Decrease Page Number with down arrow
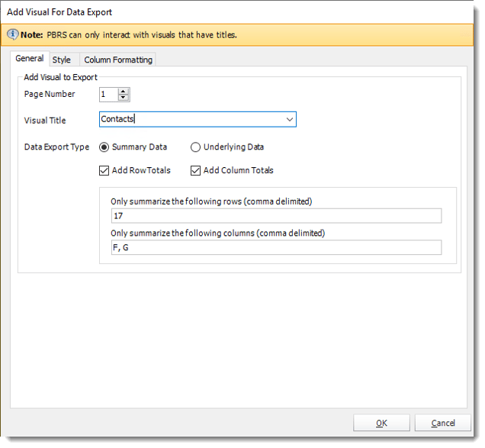The image size is (485, 448). click(x=123, y=98)
